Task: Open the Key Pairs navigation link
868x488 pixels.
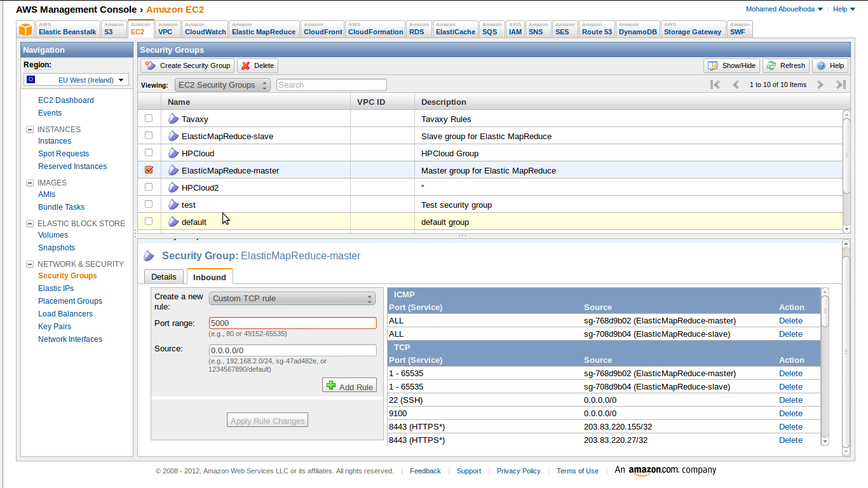Action: point(55,327)
